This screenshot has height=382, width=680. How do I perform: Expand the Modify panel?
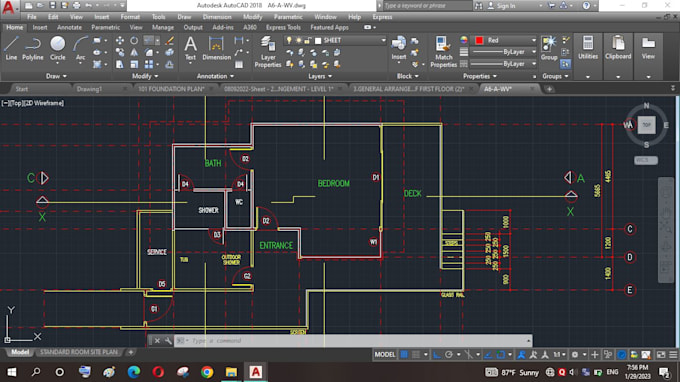point(145,76)
